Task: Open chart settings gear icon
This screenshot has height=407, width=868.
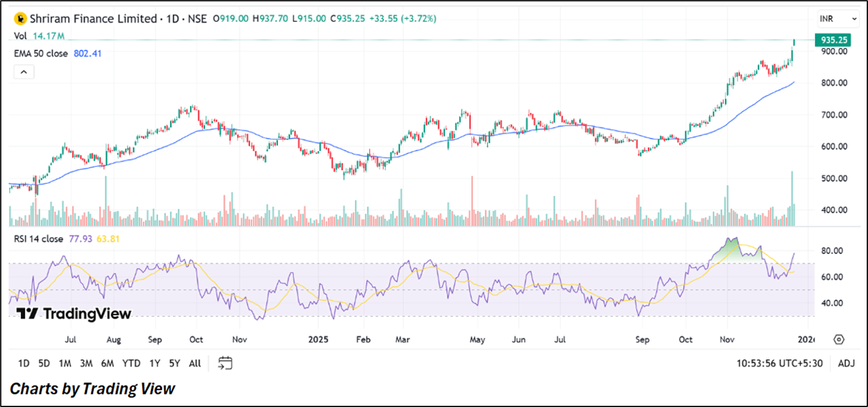Action: [x=838, y=340]
